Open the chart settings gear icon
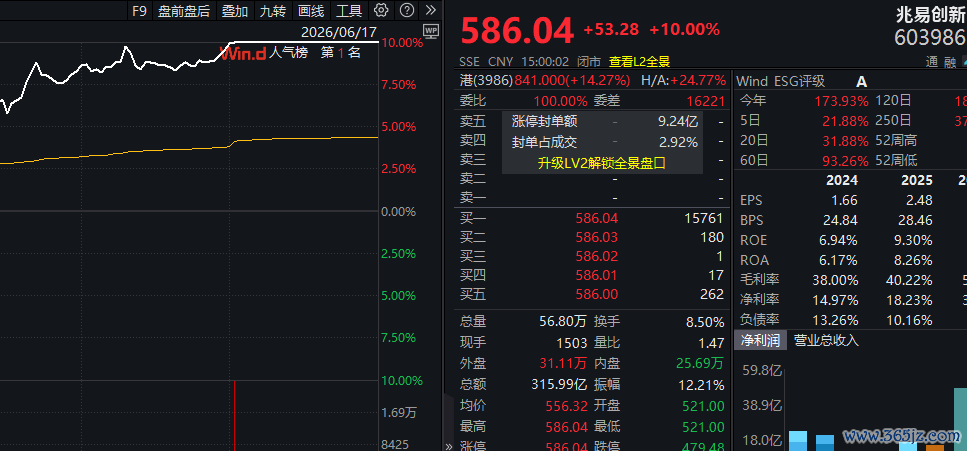Screen dimensions: 967x451 tap(381, 10)
